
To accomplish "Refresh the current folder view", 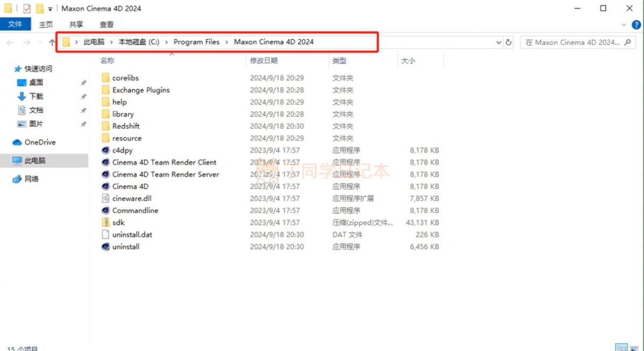I will pos(509,42).
